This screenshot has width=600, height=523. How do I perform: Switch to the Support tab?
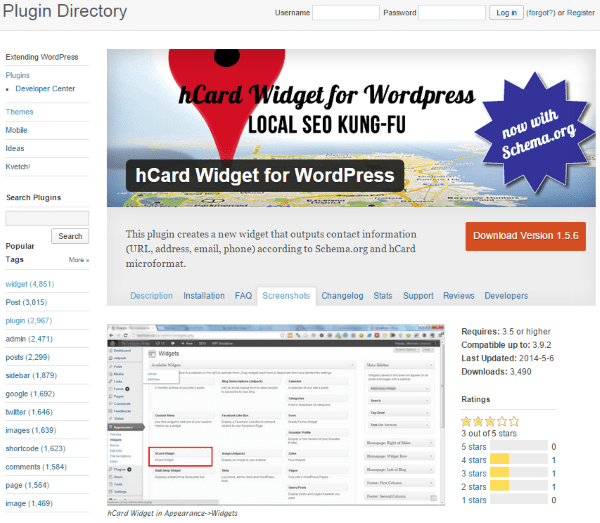pyautogui.click(x=418, y=296)
